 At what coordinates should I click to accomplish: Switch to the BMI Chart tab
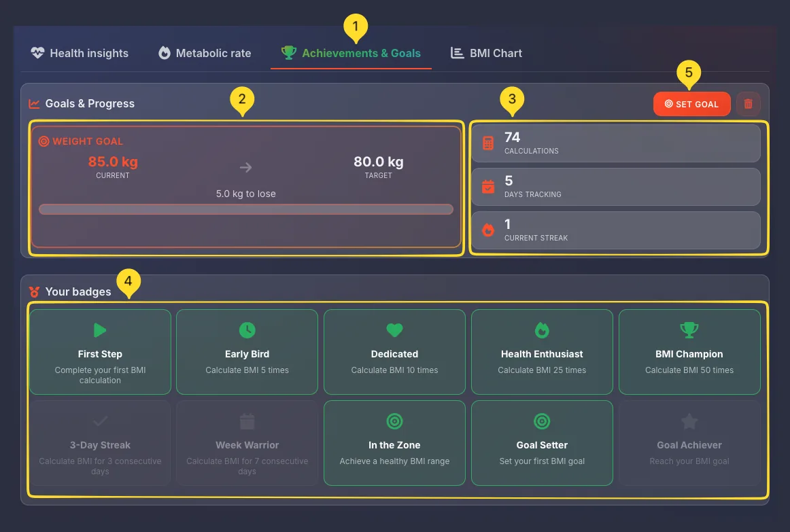coord(486,53)
